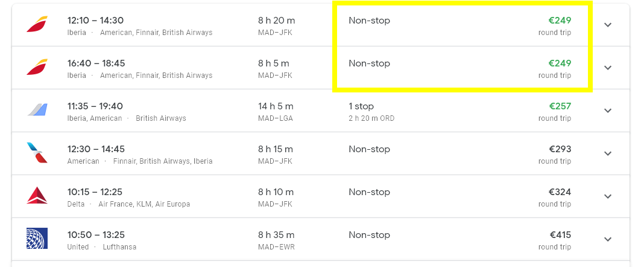Screen dimensions: 644x267
Task: Click the 12:30 – 14:45 American flight time
Action: coord(96,149)
